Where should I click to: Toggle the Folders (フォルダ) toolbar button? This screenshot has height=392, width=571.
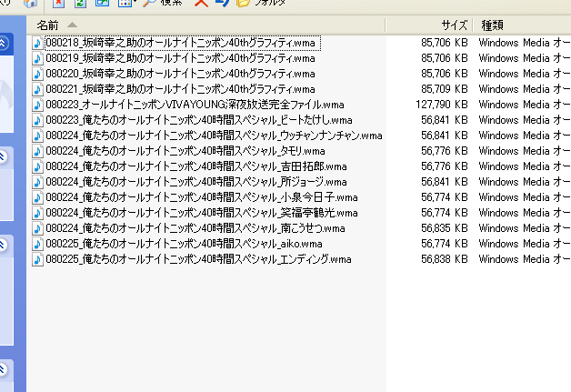click(261, 3)
